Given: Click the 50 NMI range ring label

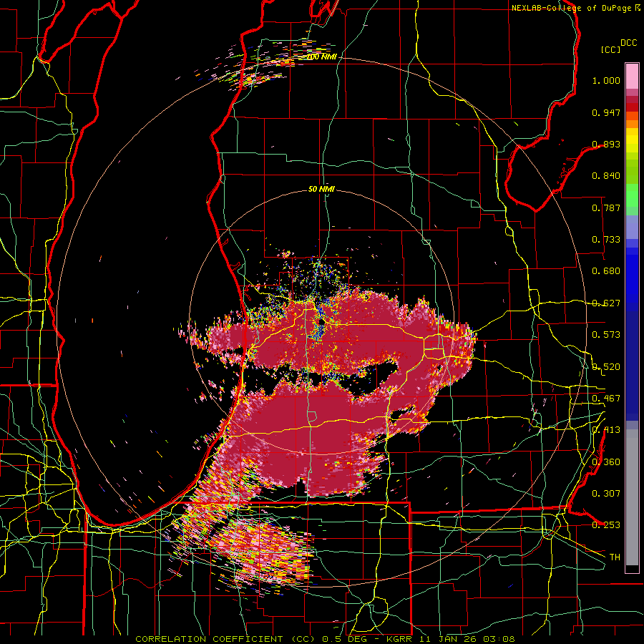Looking at the screenshot, I should click(x=321, y=190).
